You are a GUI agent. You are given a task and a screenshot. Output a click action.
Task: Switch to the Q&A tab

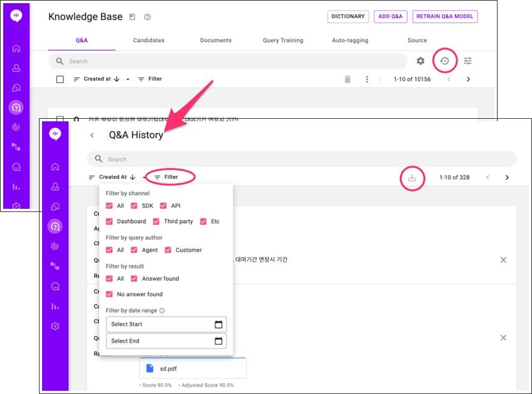[82, 40]
